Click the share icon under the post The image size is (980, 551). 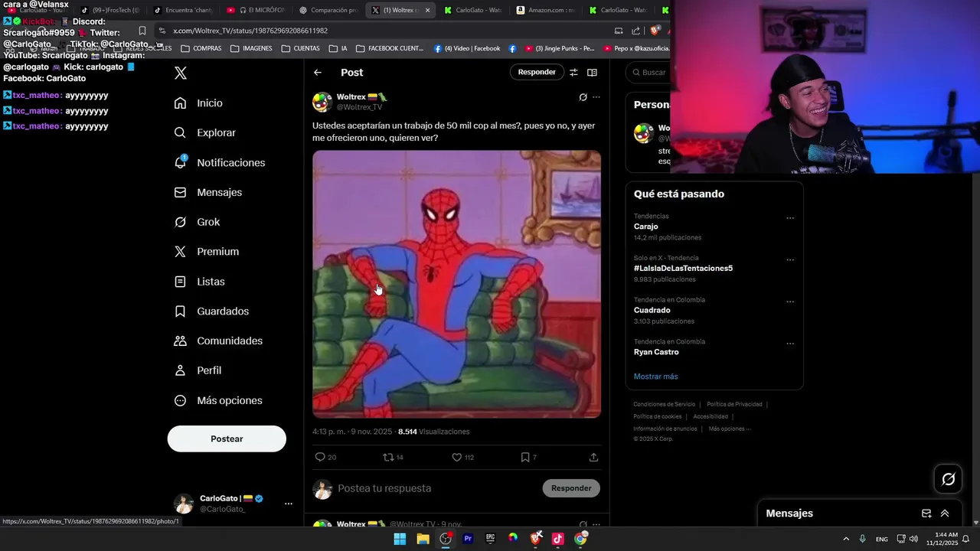click(593, 457)
